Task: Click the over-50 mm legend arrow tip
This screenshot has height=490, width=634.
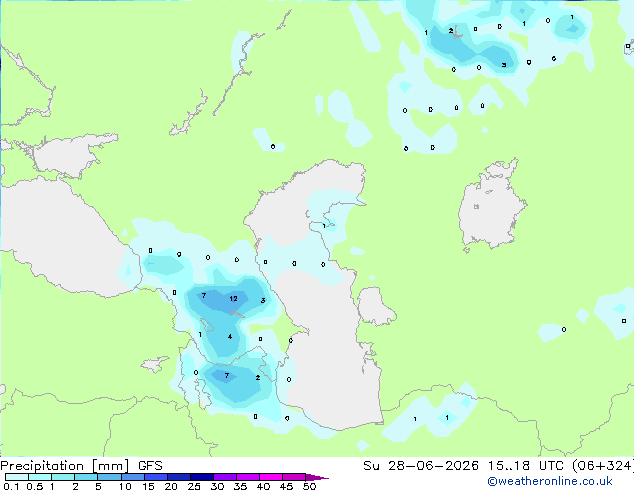Action: pyautogui.click(x=317, y=477)
